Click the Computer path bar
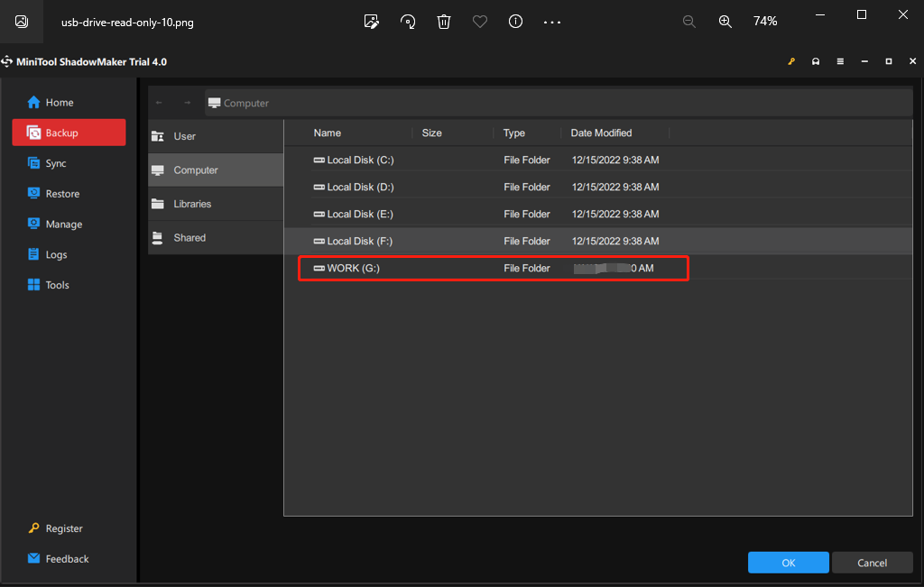The image size is (924, 587). pyautogui.click(x=559, y=103)
